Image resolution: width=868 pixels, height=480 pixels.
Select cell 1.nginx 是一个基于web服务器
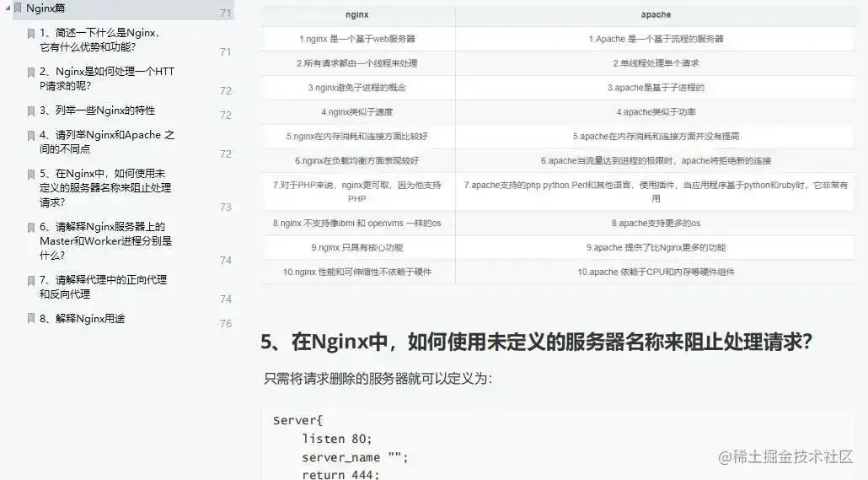tap(357, 39)
